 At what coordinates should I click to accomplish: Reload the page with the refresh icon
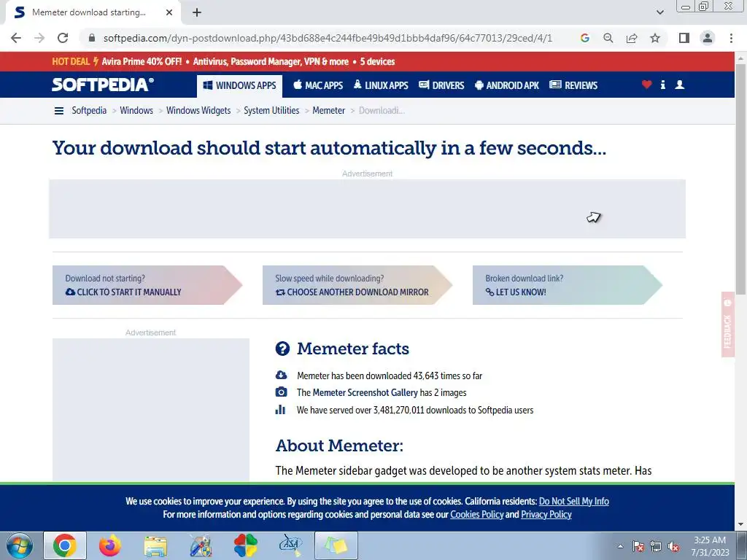63,38
